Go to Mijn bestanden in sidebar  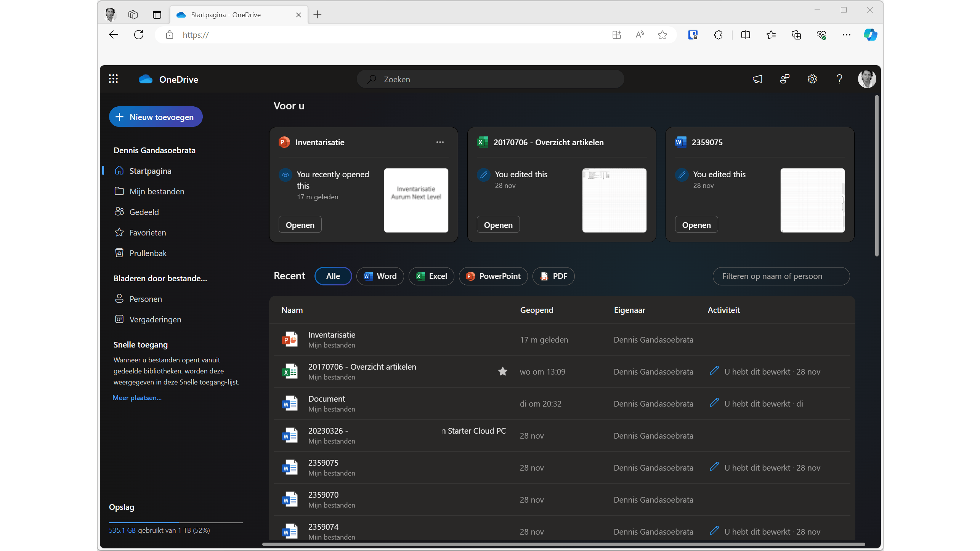157,191
